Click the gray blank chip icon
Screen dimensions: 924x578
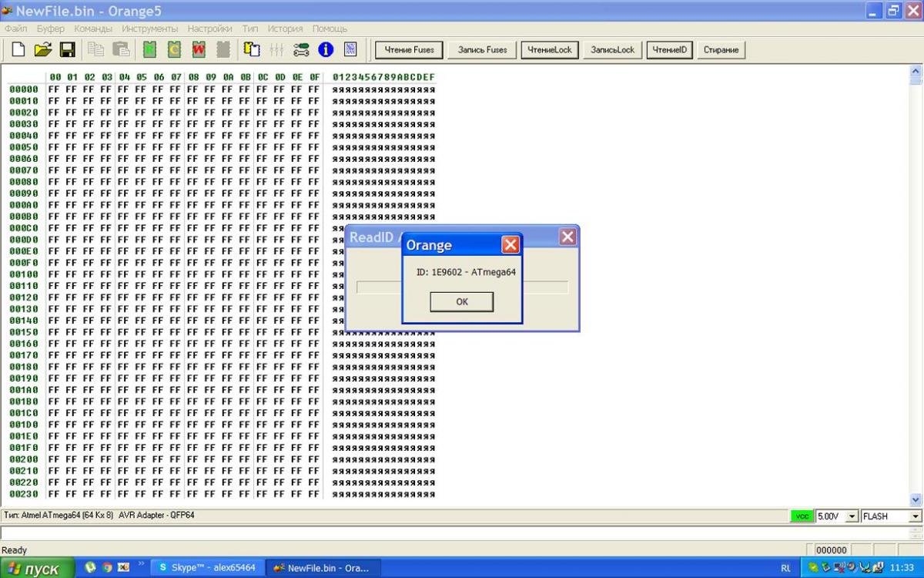click(223, 50)
